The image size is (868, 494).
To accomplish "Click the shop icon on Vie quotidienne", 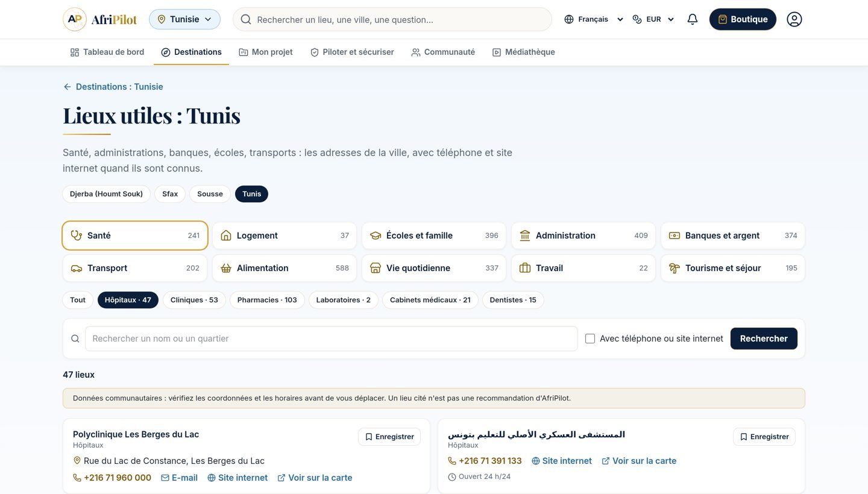I will (x=376, y=268).
